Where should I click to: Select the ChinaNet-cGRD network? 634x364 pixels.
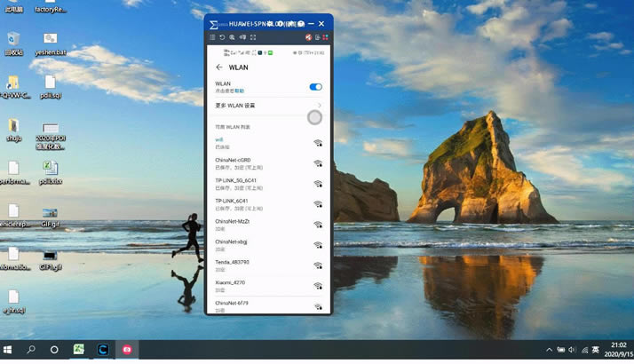pos(268,163)
